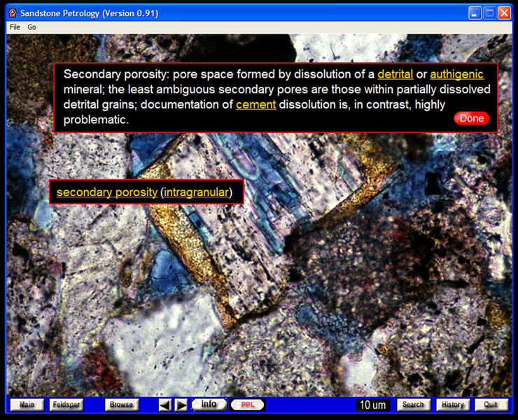This screenshot has height=420, width=518.
Task: Open the Search function
Action: [x=413, y=405]
